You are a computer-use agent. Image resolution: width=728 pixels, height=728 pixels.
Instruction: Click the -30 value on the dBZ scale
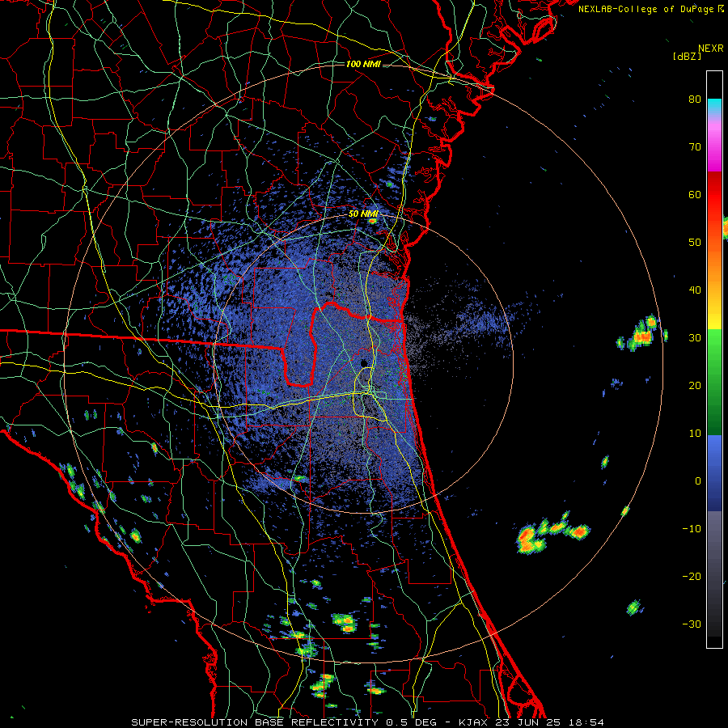(692, 624)
